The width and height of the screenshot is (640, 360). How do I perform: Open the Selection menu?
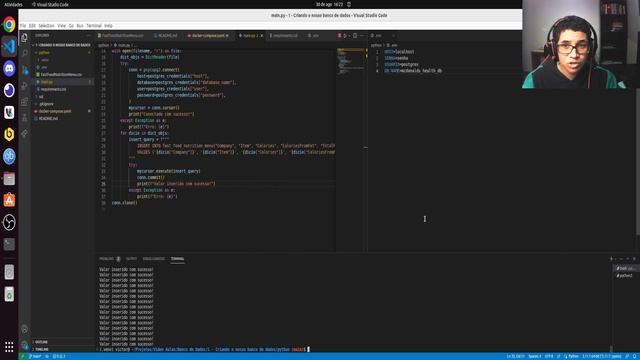[46, 26]
